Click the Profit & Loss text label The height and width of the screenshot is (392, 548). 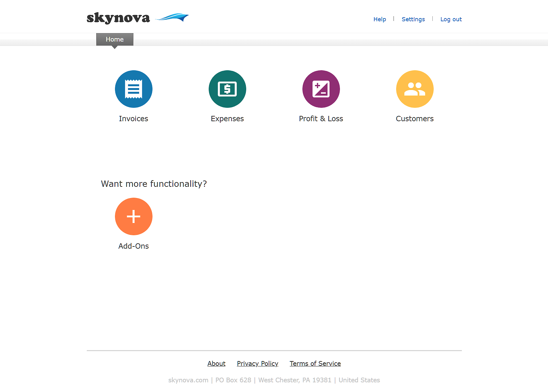tap(321, 119)
